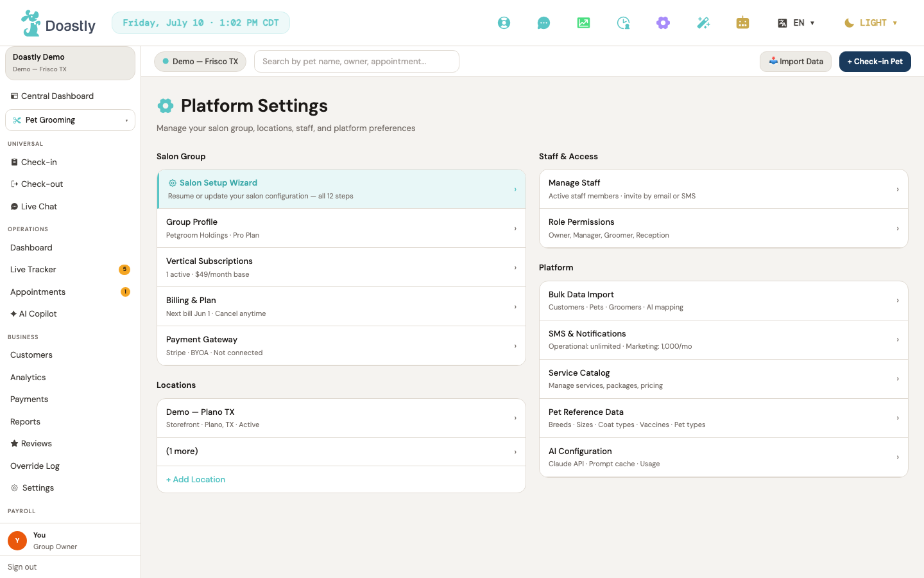This screenshot has height=578, width=924.
Task: Click chevron on Payment Gateway row
Action: click(x=515, y=346)
